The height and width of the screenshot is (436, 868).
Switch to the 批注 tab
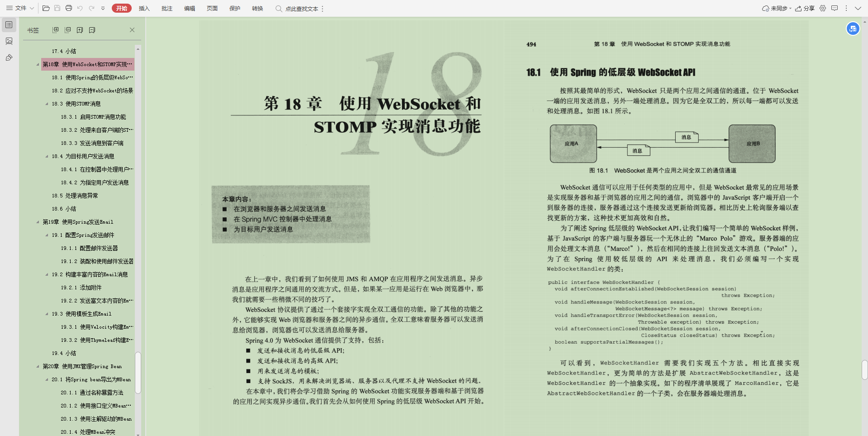[167, 8]
